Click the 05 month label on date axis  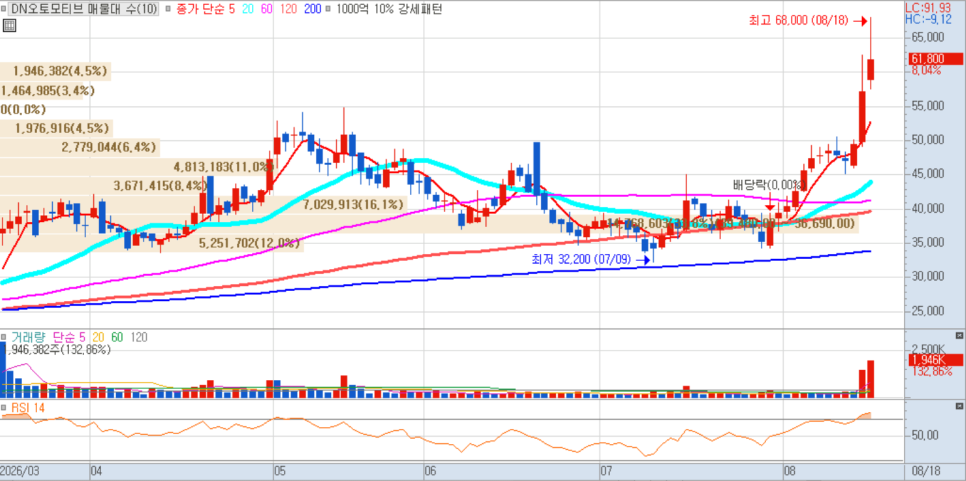(280, 473)
